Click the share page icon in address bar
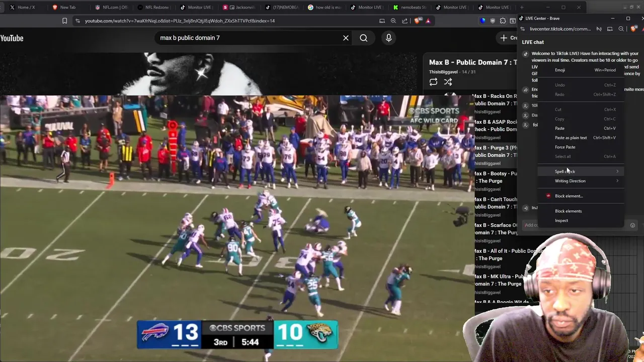Image resolution: width=644 pixels, height=362 pixels. click(x=405, y=21)
